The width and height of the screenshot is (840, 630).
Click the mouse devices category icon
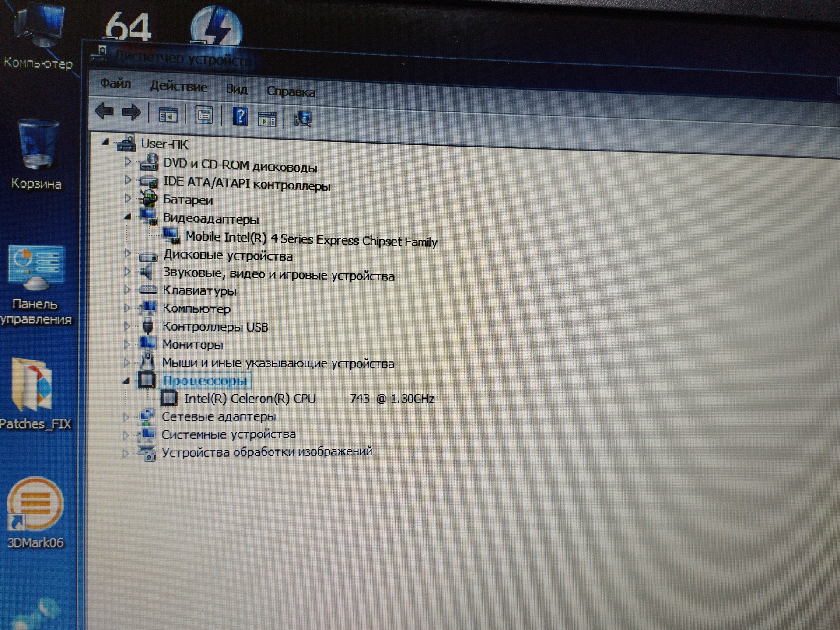[148, 361]
